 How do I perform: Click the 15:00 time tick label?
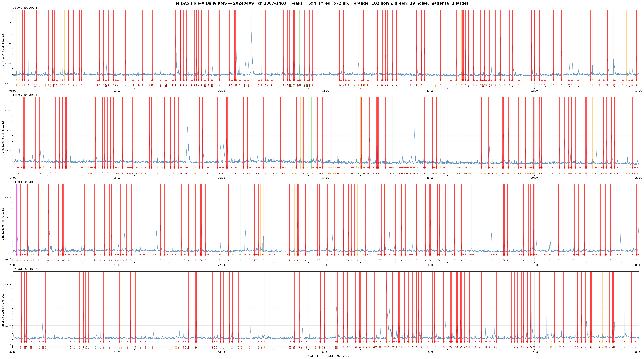pos(117,178)
